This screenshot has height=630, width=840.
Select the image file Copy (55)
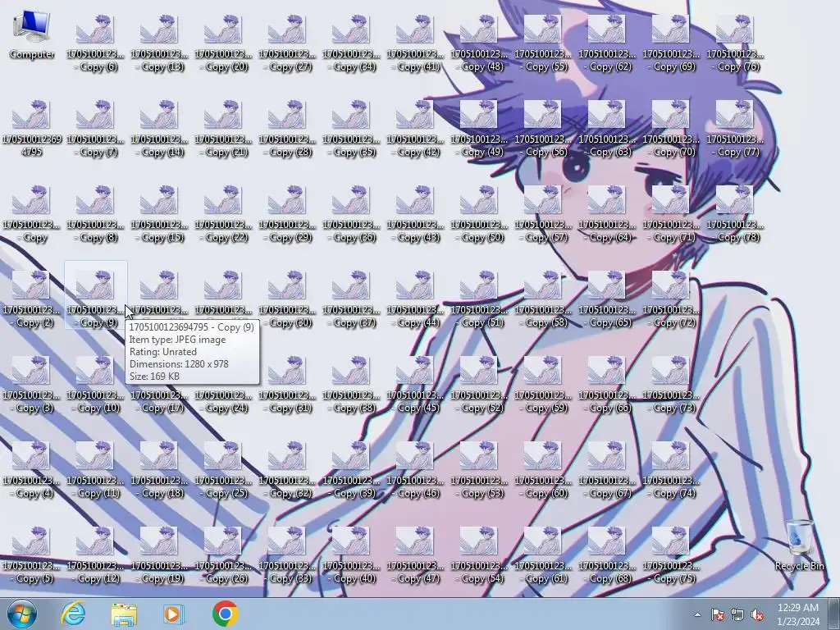(543, 43)
